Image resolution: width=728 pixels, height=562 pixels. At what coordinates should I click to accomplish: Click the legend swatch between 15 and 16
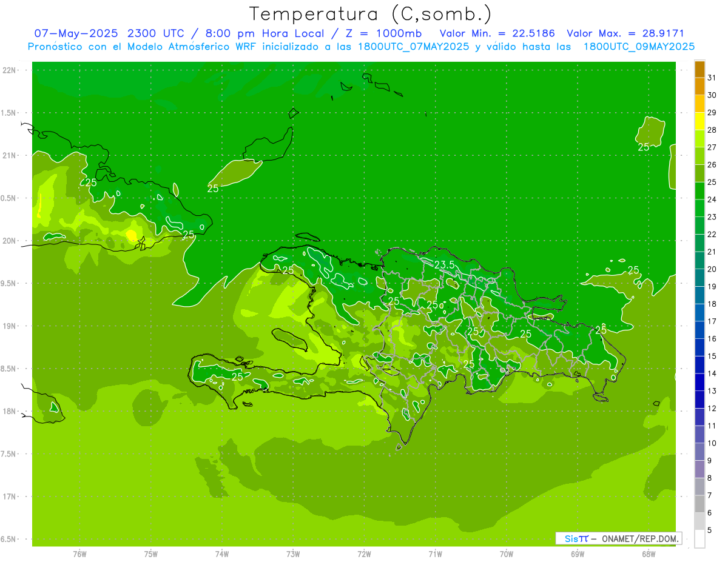click(x=699, y=347)
